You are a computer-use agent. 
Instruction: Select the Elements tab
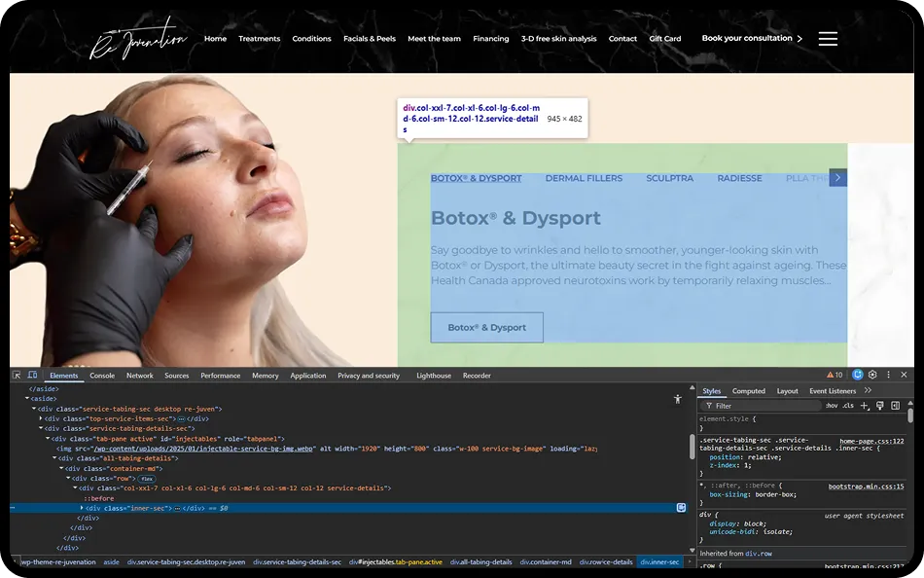click(63, 375)
